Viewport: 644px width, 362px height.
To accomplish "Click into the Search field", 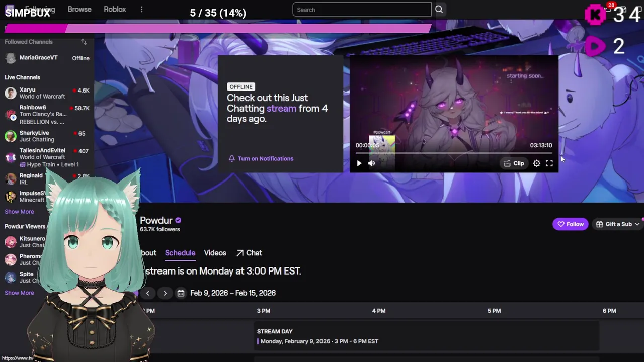I will pyautogui.click(x=362, y=10).
